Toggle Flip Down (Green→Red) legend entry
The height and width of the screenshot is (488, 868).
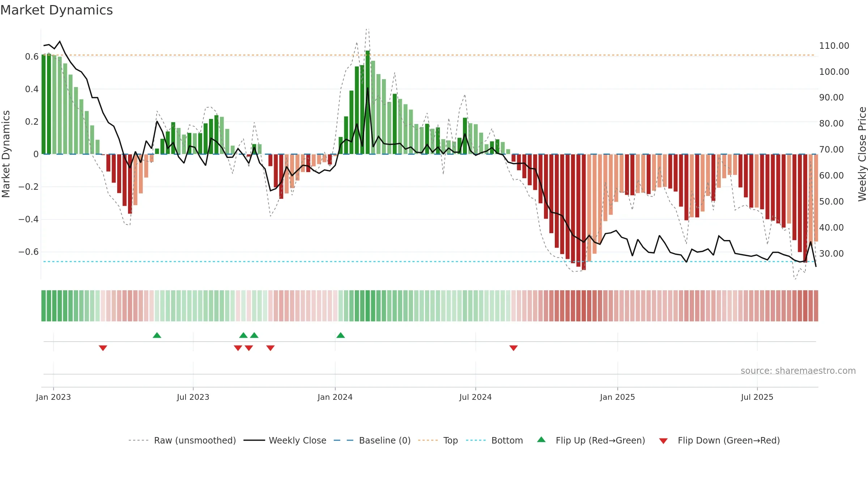719,440
